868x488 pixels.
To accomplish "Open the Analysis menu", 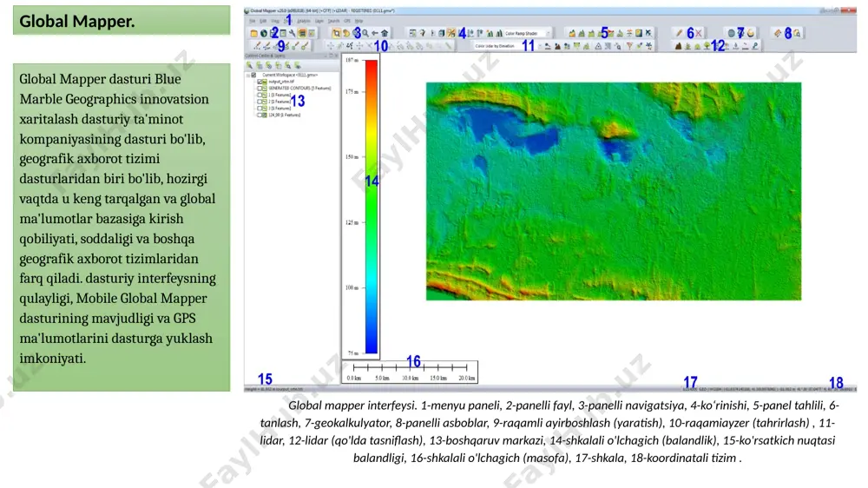I will click(x=304, y=21).
